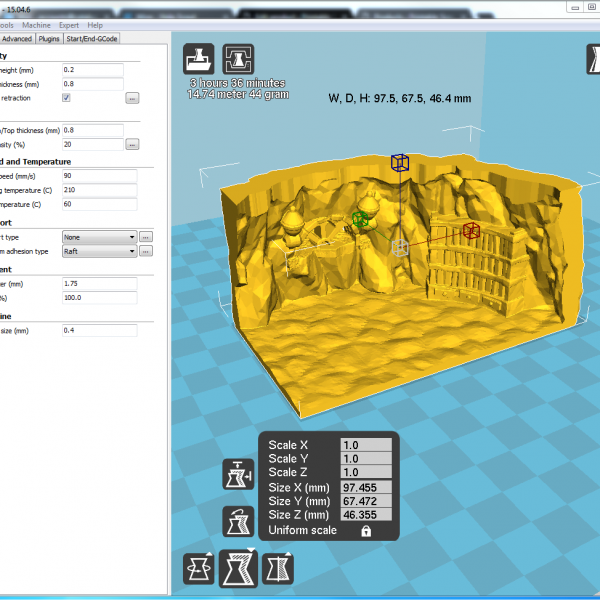The image size is (600, 600).
Task: Click the white center scale handle
Action: point(400,248)
